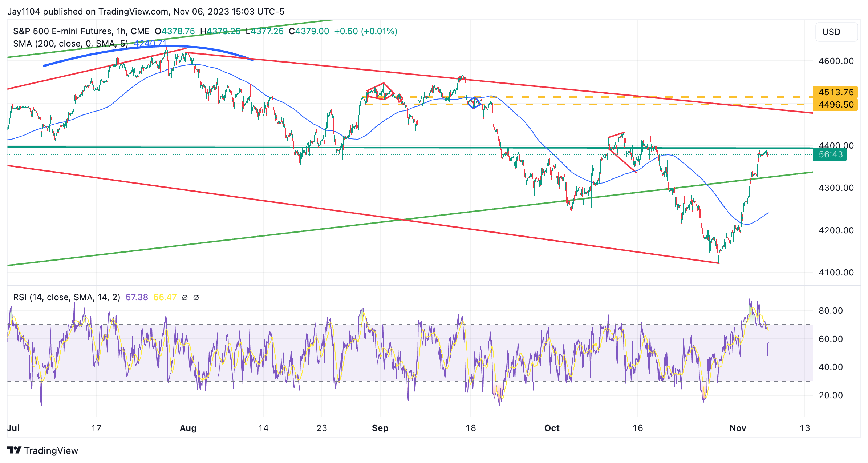
Task: Click the Nov label on time axis
Action: pyautogui.click(x=738, y=428)
